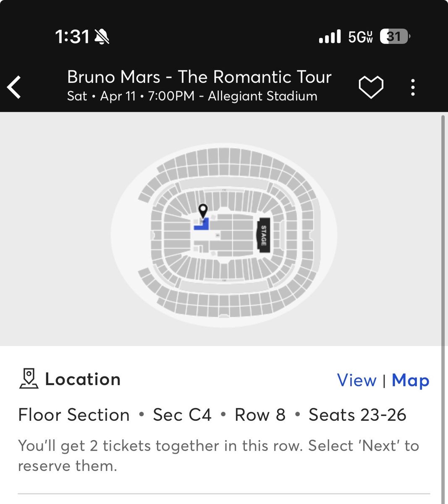Tap the Bruno Mars tour title
Viewport: 448px width, 504px height.
pos(199,77)
